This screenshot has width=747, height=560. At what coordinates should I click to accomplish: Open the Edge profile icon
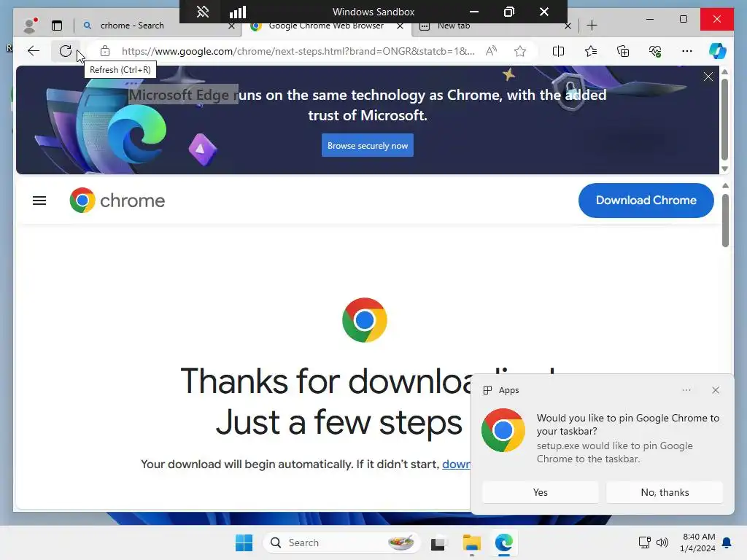coord(30,26)
